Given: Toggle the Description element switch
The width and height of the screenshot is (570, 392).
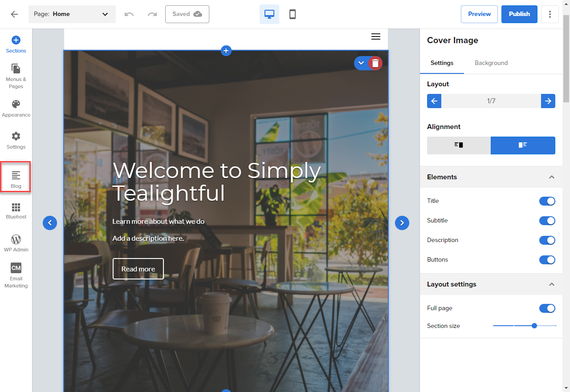Looking at the screenshot, I should tap(547, 240).
